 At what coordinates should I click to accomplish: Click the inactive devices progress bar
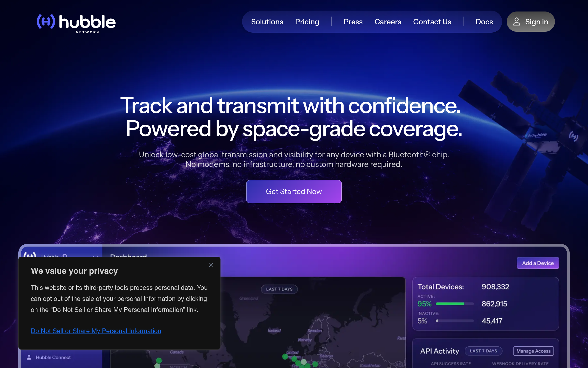455,321
